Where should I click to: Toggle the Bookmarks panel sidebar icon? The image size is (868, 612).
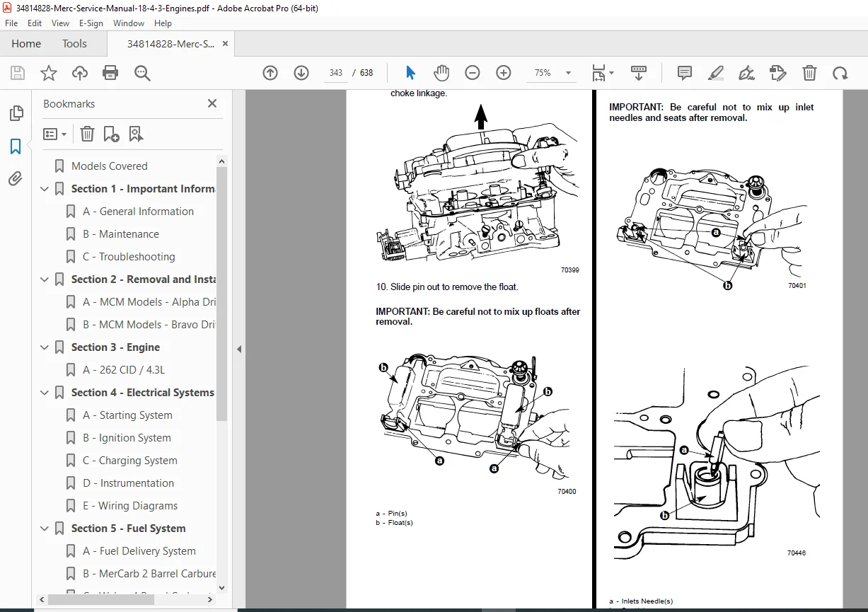(16, 146)
